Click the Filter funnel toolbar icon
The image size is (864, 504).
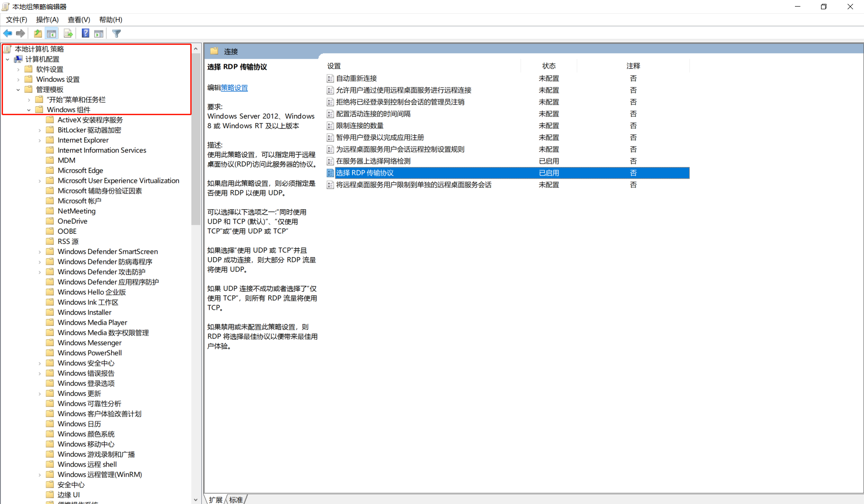116,34
